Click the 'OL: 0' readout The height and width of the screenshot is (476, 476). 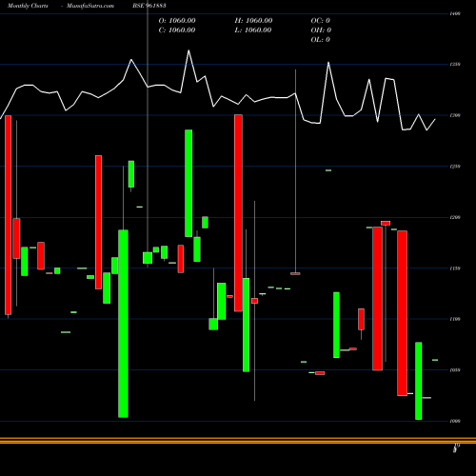pyautogui.click(x=321, y=40)
